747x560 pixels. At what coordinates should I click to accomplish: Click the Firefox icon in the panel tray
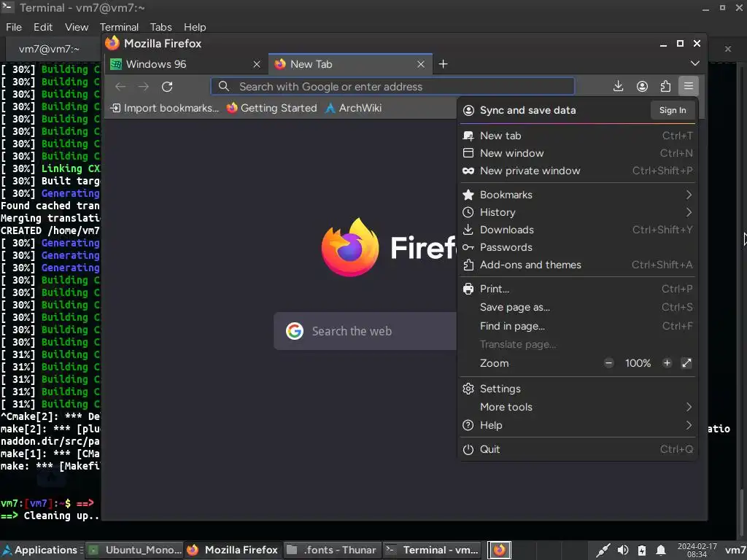[x=499, y=550]
